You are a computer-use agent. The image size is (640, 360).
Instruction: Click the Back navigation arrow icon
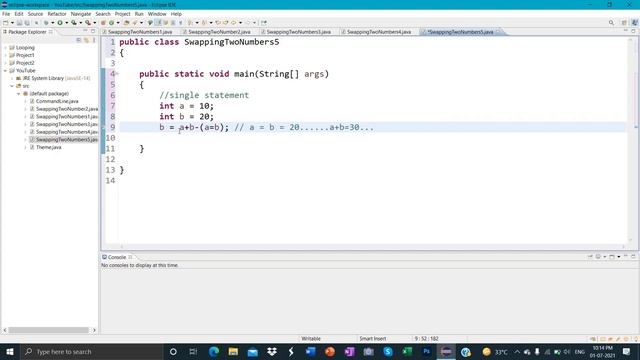point(233,22)
